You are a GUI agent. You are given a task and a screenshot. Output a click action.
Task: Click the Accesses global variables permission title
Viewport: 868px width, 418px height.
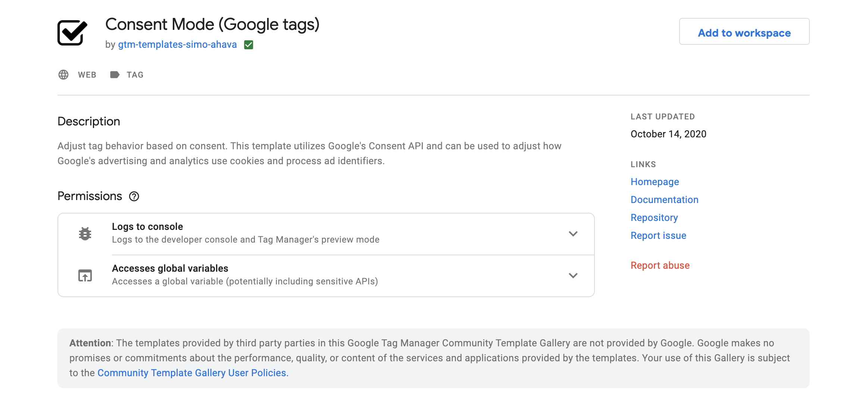pyautogui.click(x=170, y=268)
